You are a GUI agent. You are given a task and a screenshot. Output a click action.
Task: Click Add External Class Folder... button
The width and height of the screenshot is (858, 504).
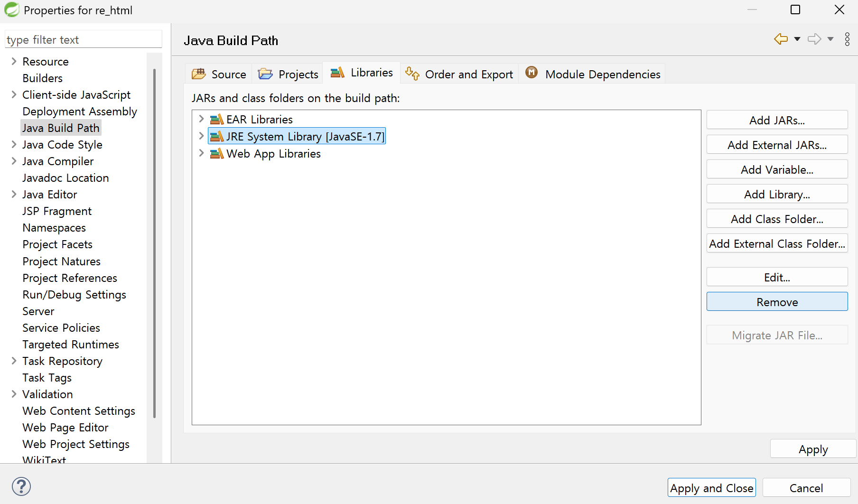pos(777,243)
